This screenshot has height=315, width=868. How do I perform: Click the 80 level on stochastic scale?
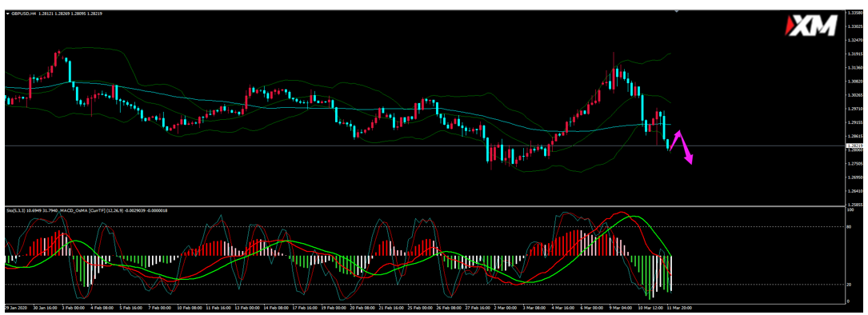pyautogui.click(x=850, y=226)
